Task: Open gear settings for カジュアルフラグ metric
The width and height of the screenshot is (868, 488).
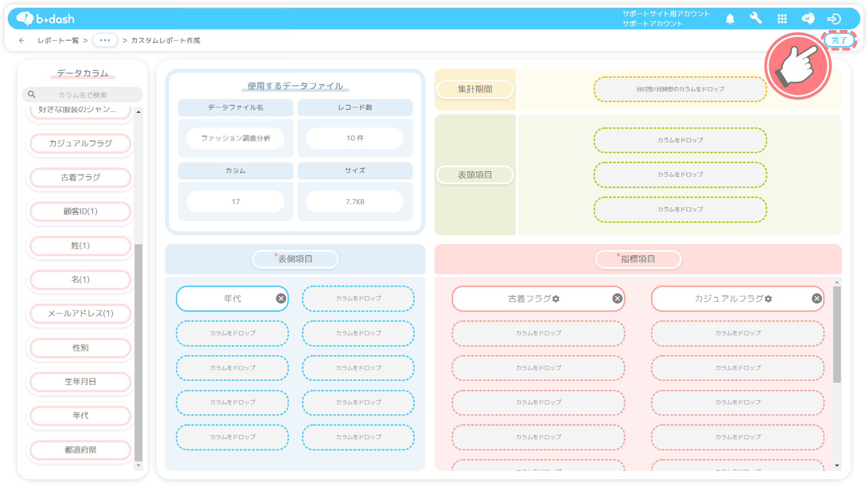Action: (x=768, y=299)
